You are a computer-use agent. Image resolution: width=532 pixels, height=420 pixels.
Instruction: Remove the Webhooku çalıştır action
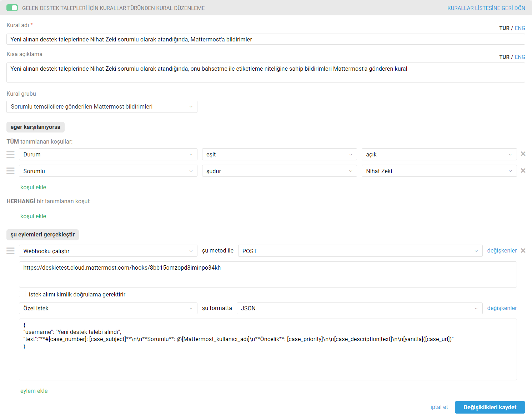[x=523, y=251]
